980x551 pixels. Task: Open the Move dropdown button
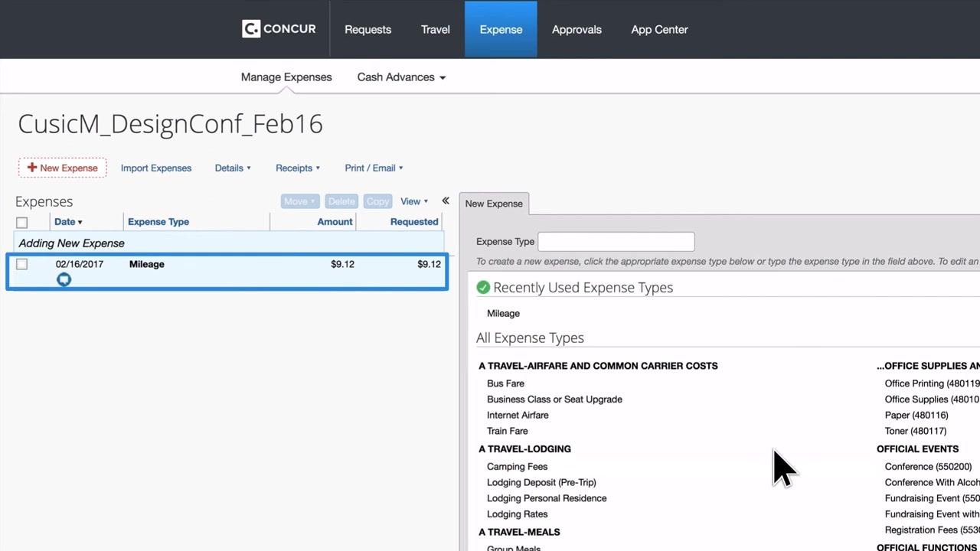coord(299,201)
